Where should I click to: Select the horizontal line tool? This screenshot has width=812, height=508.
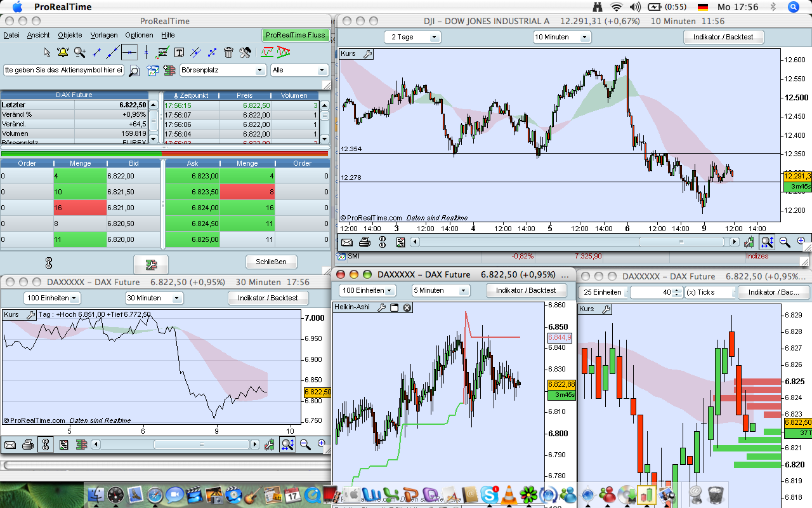[129, 52]
